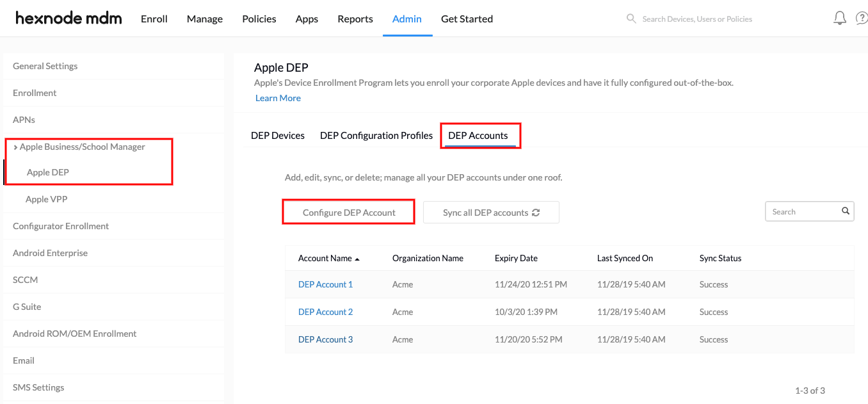Select Email in sidebar
The image size is (868, 404).
pos(114,360)
